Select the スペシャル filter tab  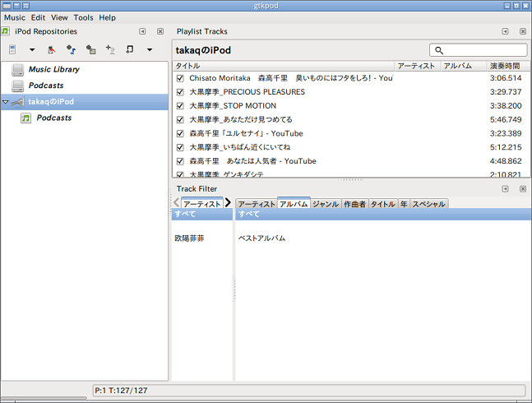pyautogui.click(x=429, y=204)
